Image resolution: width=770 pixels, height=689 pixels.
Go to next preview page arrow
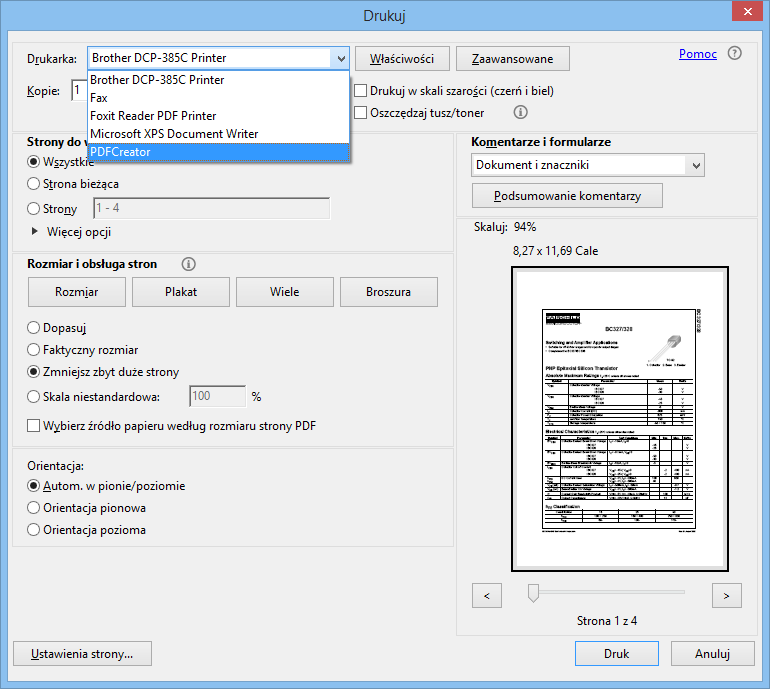coord(726,595)
